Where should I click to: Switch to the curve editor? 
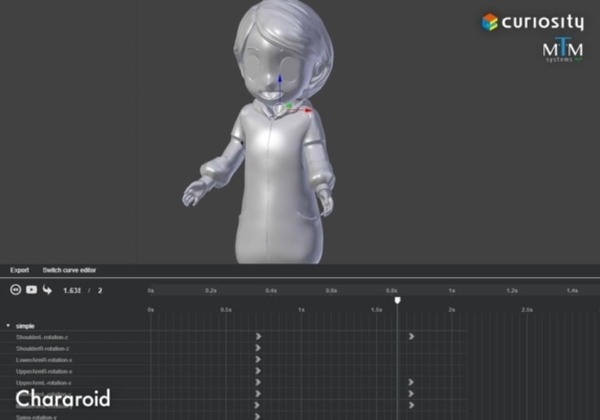point(69,270)
